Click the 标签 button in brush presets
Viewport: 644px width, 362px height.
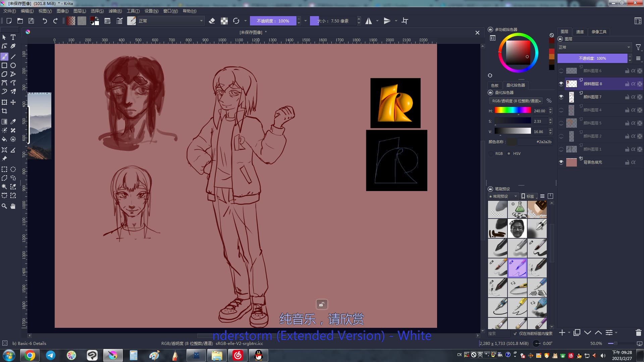[529, 196]
